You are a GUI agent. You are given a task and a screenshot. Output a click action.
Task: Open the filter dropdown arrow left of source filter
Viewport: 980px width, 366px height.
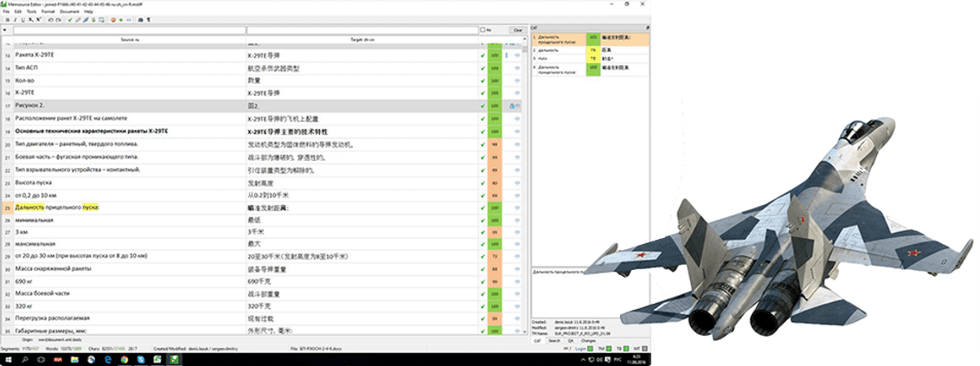[6, 30]
